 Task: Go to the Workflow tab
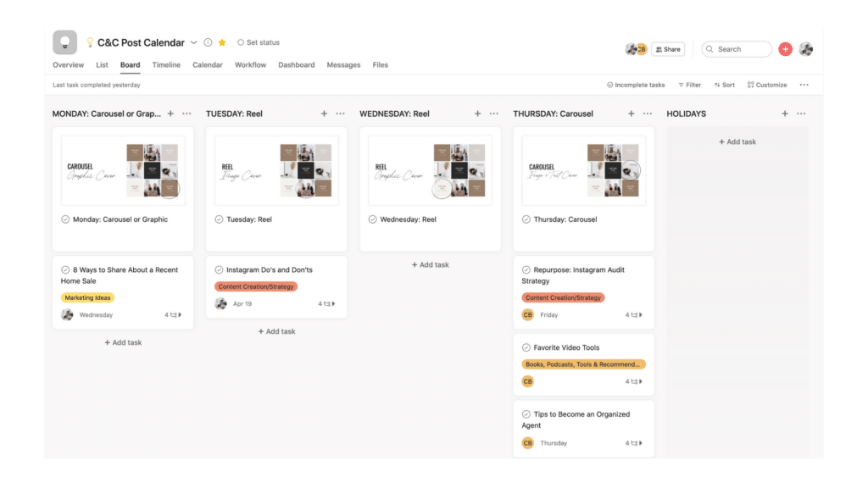250,64
